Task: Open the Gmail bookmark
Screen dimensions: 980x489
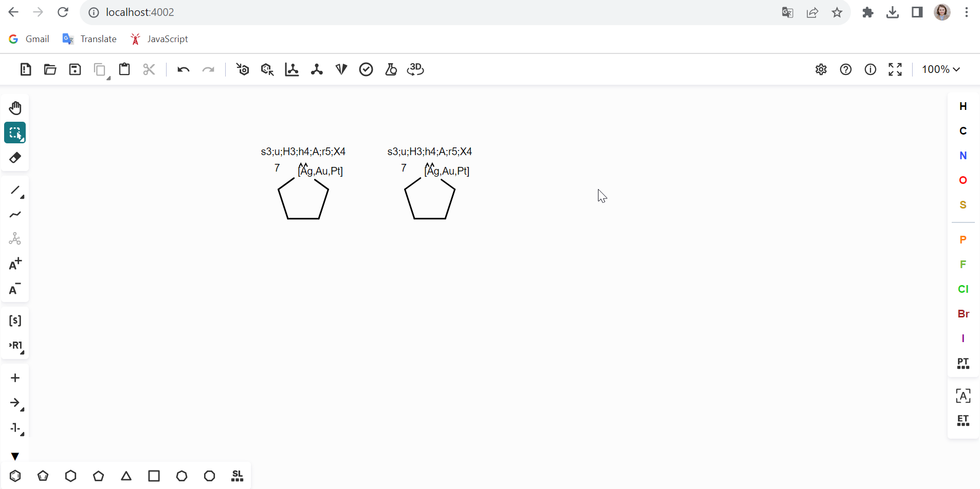Action: [29, 39]
